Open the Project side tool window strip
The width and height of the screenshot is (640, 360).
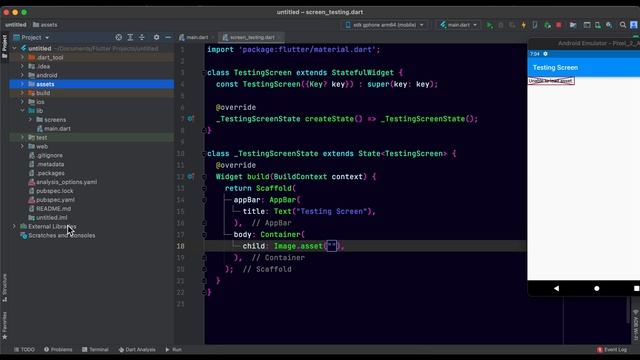point(4,46)
